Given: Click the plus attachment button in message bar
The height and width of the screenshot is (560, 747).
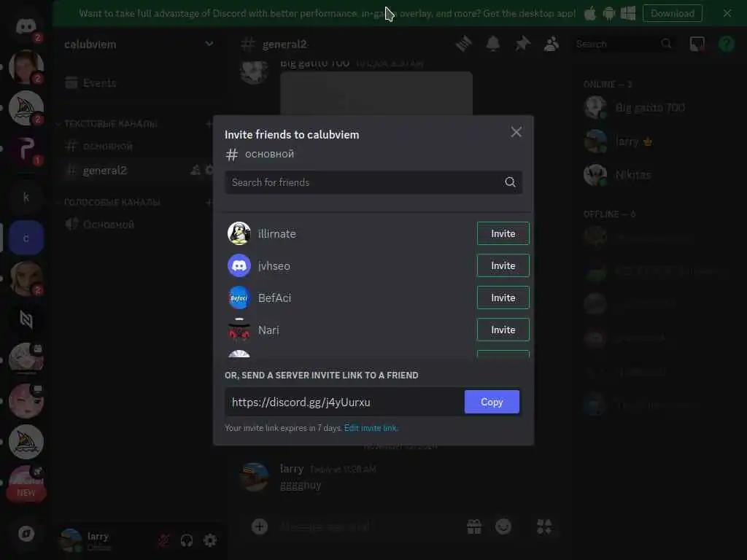Looking at the screenshot, I should [260, 526].
